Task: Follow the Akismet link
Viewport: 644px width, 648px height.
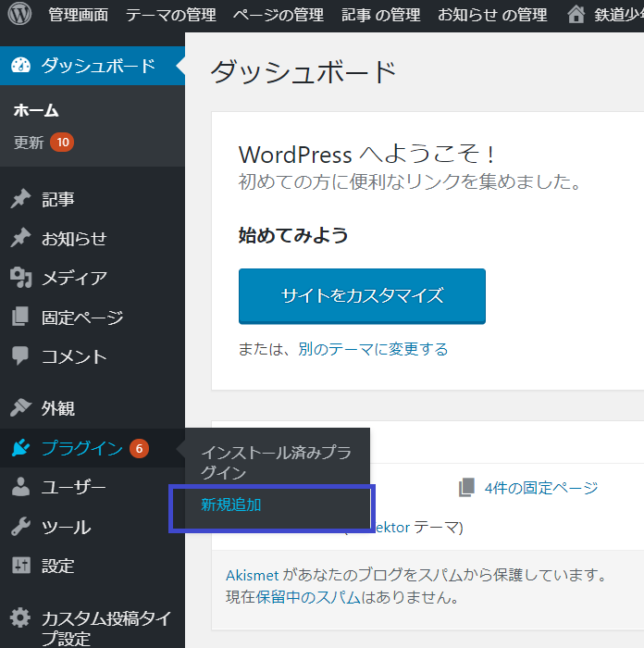Action: point(252,575)
